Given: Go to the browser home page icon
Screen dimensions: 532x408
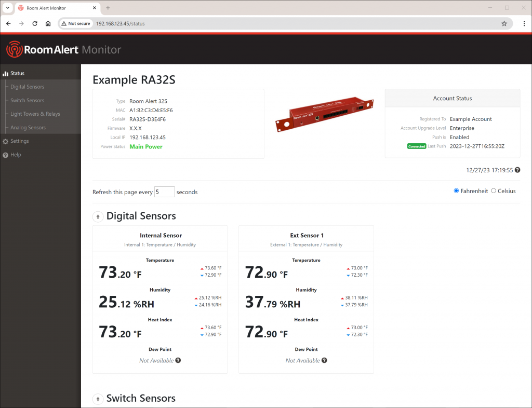Looking at the screenshot, I should tap(48, 23).
